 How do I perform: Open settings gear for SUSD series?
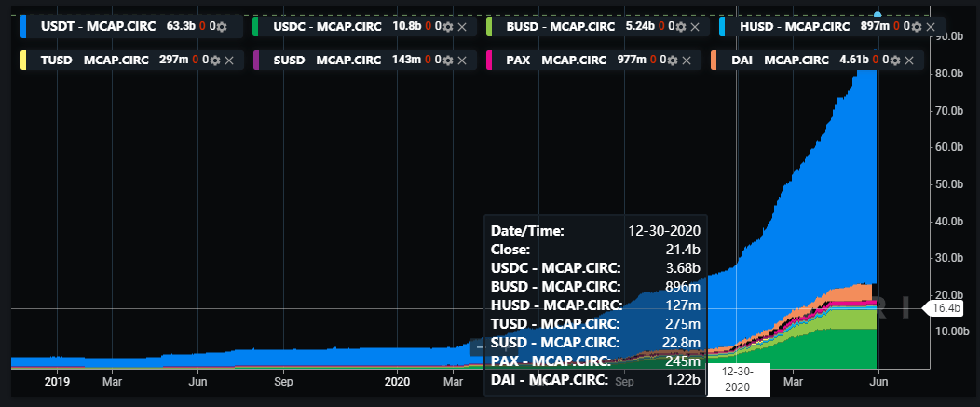[447, 61]
